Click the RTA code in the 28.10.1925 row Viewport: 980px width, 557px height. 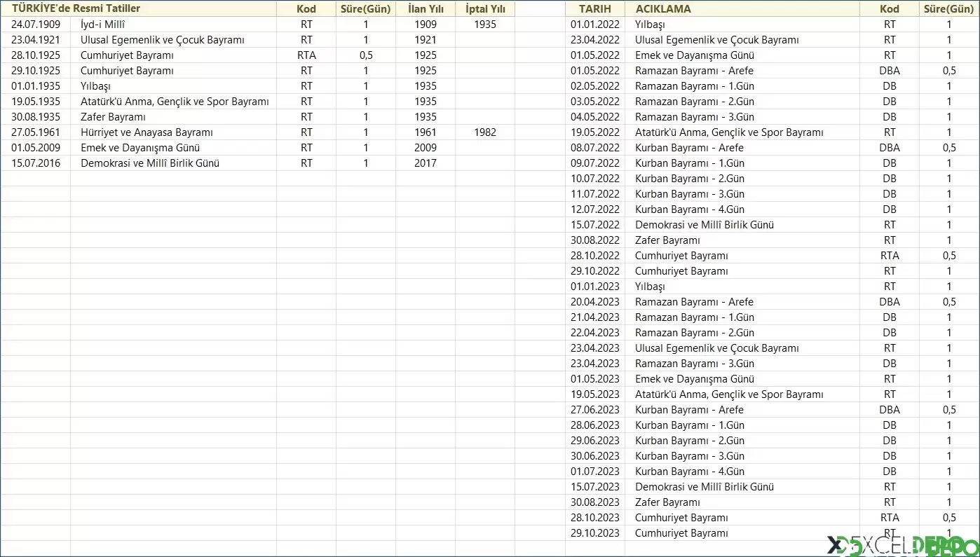(x=306, y=55)
